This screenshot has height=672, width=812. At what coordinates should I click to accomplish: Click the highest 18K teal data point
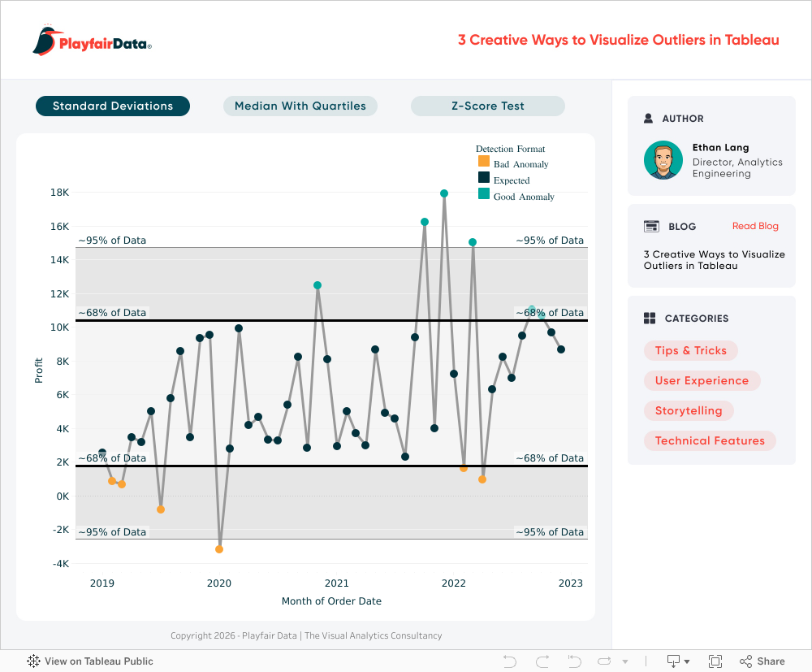(444, 193)
